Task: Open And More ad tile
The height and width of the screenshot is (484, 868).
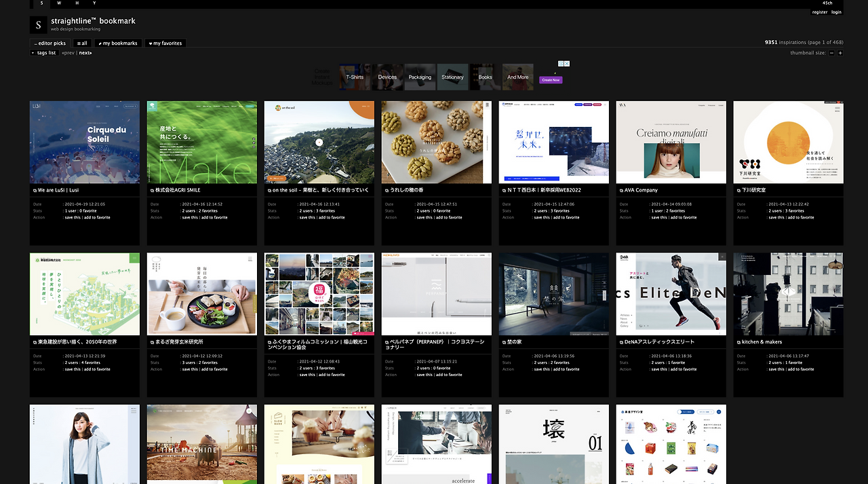Action: coord(518,77)
